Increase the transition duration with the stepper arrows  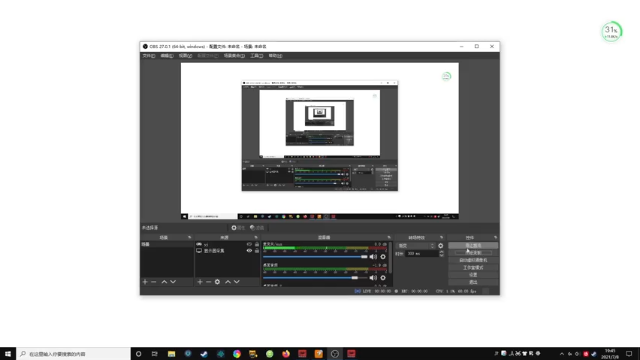pyautogui.click(x=441, y=252)
